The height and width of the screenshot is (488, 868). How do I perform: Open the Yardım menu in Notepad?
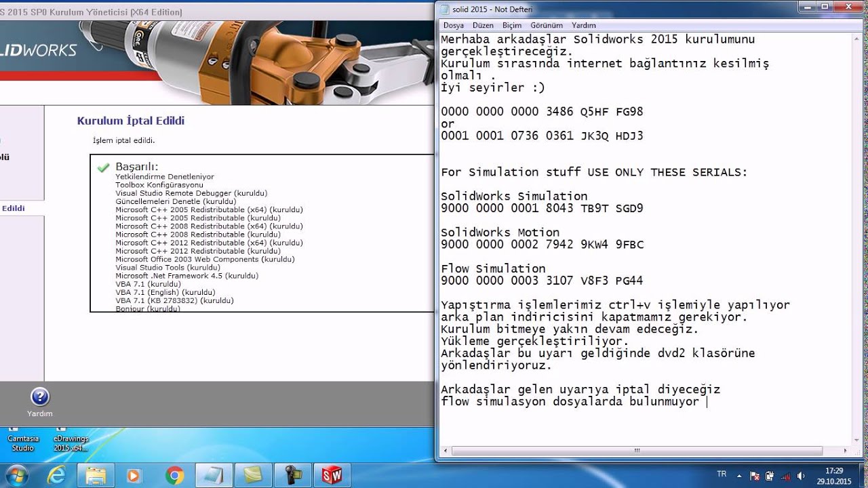(x=584, y=25)
